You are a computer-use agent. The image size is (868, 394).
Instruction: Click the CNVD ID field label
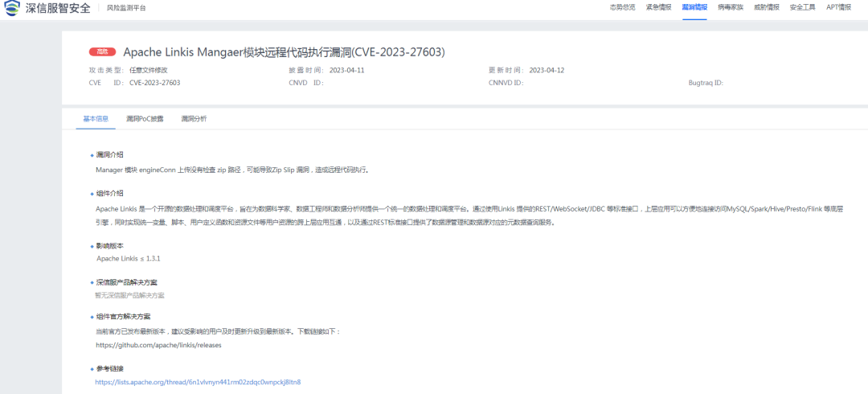306,83
